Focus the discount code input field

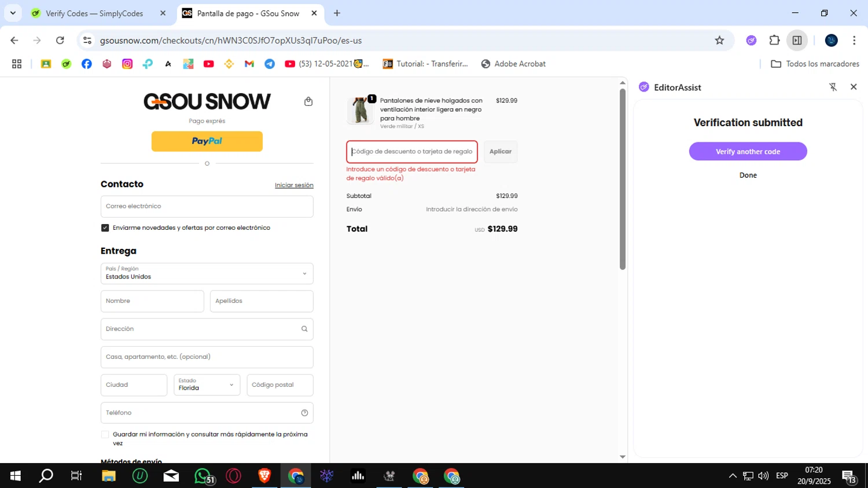click(x=412, y=152)
